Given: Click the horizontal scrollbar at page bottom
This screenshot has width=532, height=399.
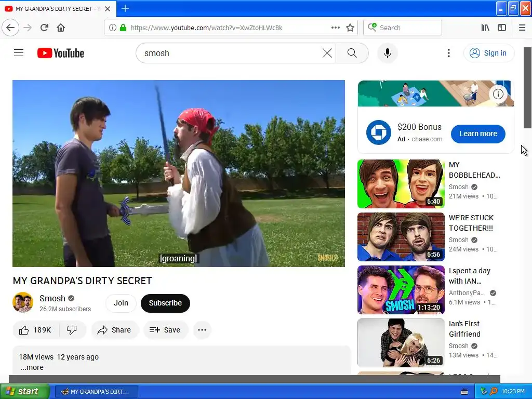Looking at the screenshot, I should pyautogui.click(x=255, y=379).
